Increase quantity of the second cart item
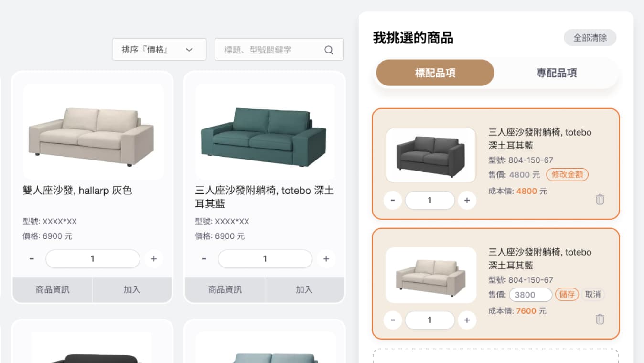The width and height of the screenshot is (644, 363). [467, 320]
